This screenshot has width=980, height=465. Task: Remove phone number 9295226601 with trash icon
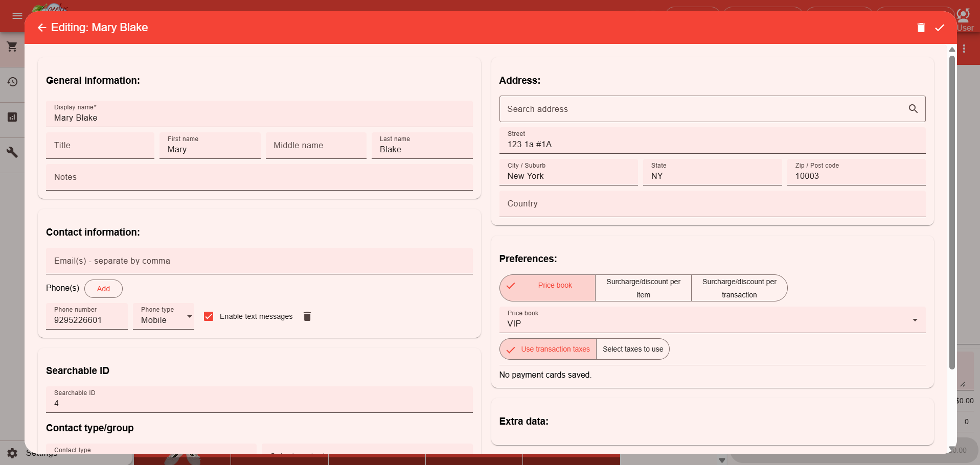307,316
